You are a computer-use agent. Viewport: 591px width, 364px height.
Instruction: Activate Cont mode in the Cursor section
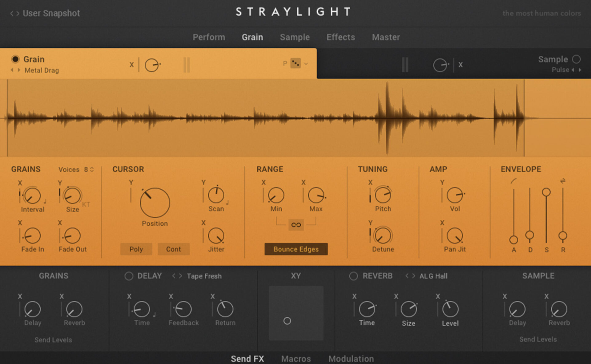pyautogui.click(x=173, y=249)
